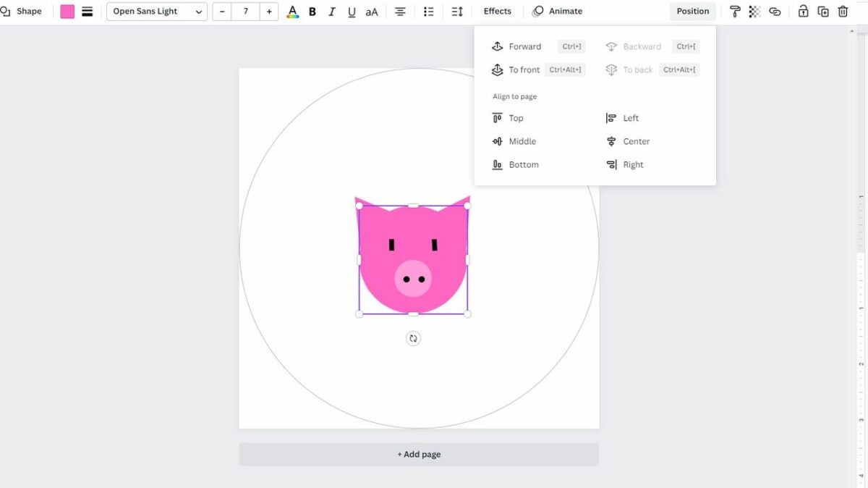
Task: Click the Copy link icon
Action: (x=775, y=11)
